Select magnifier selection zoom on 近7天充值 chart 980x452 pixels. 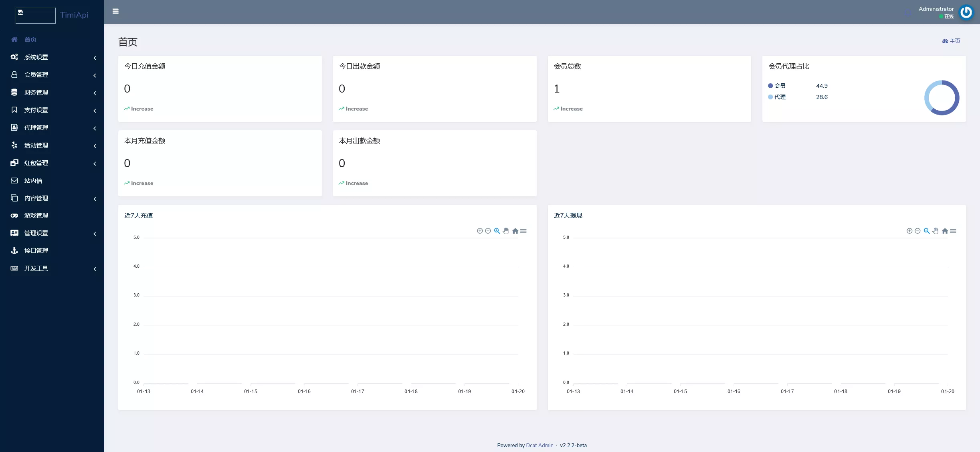[x=497, y=231]
